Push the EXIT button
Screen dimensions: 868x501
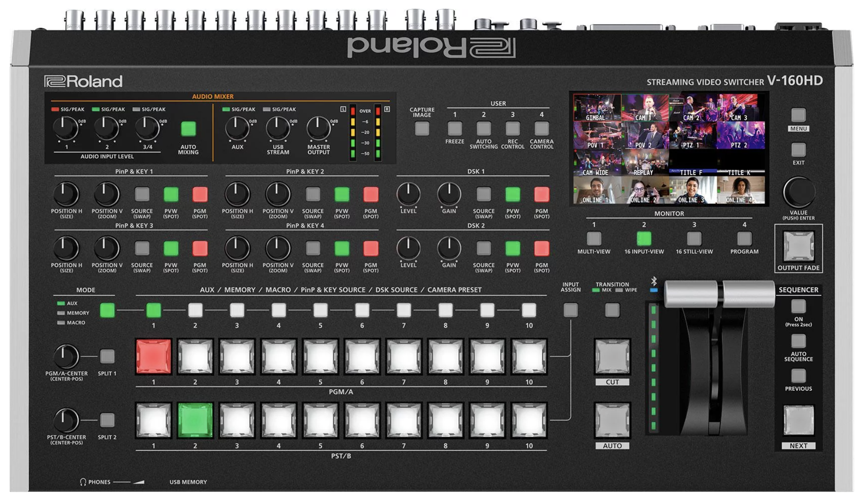click(798, 150)
